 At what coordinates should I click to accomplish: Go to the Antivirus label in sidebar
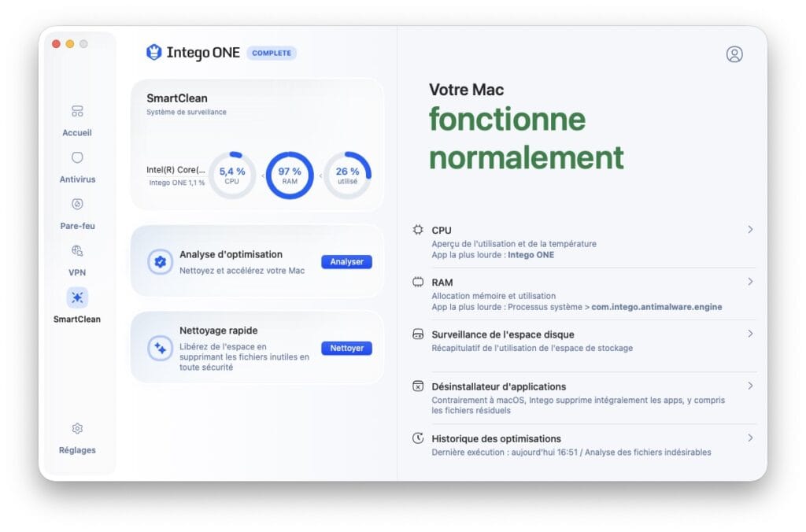pyautogui.click(x=77, y=179)
